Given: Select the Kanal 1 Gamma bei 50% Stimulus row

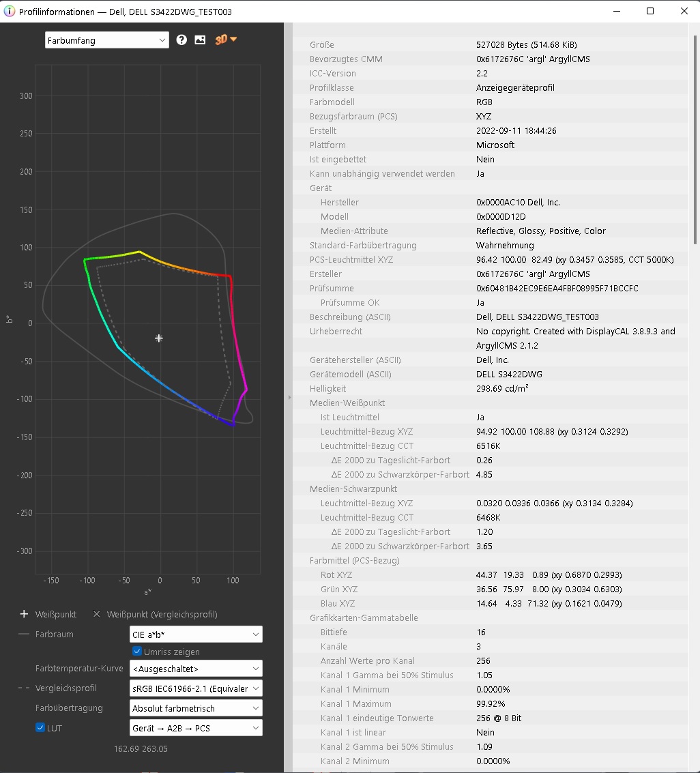Looking at the screenshot, I should (x=490, y=675).
